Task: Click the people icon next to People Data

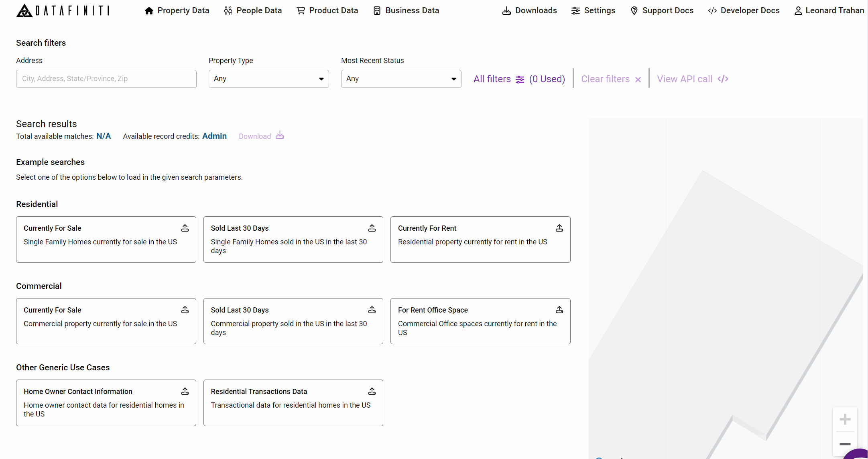Action: pyautogui.click(x=228, y=11)
